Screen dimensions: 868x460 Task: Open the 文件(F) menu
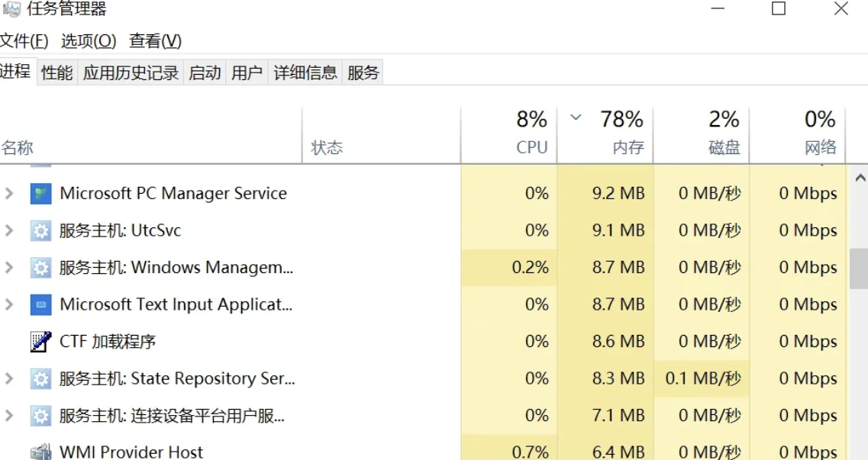(x=24, y=40)
